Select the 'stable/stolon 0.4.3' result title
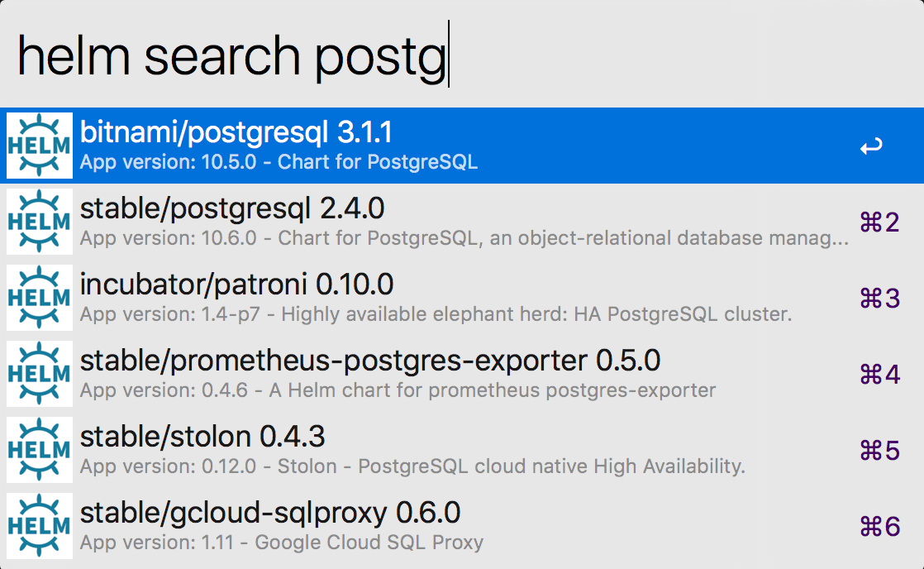This screenshot has height=569, width=924. (x=202, y=437)
